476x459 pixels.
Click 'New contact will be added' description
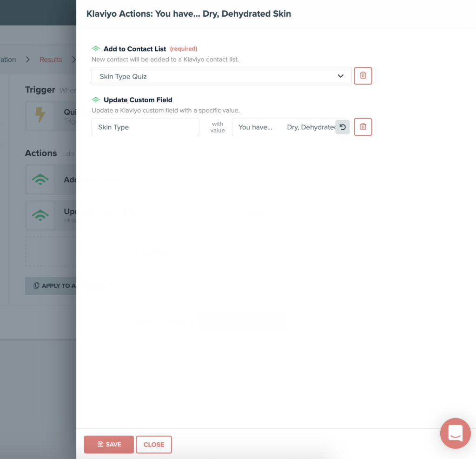pos(165,59)
